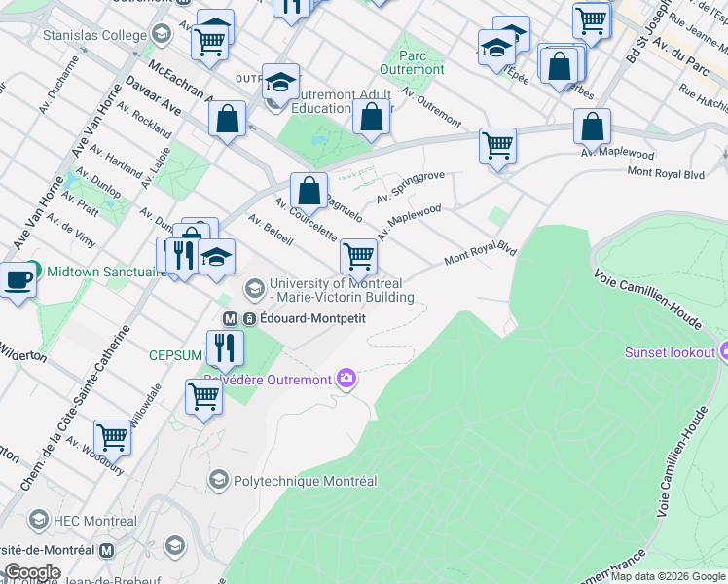Select the McEachran Ave street label
The width and height of the screenshot is (728, 584).
[180, 80]
